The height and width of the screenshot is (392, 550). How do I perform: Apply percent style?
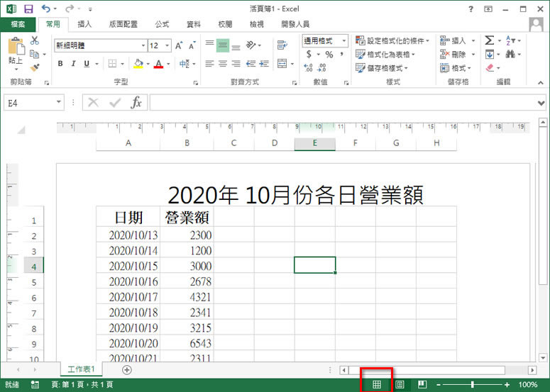pos(329,55)
